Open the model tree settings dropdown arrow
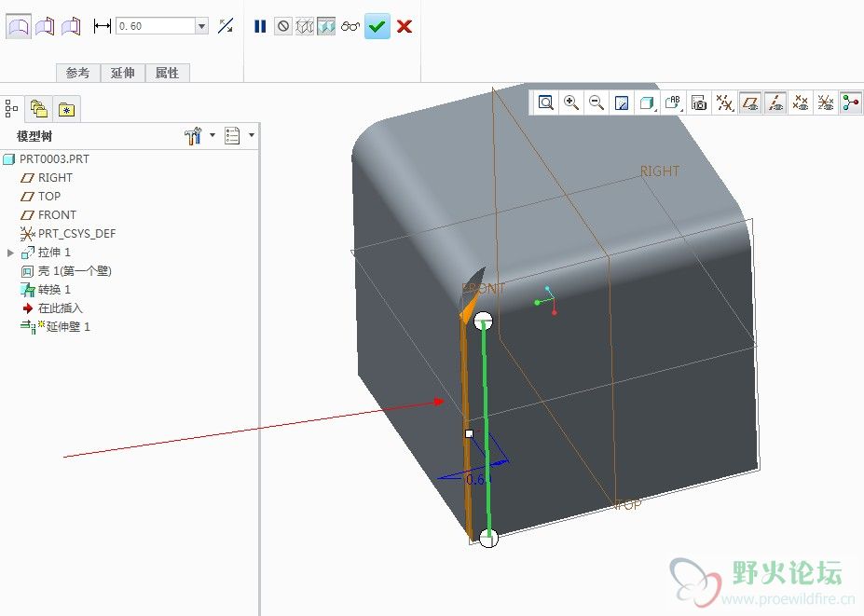 click(213, 135)
